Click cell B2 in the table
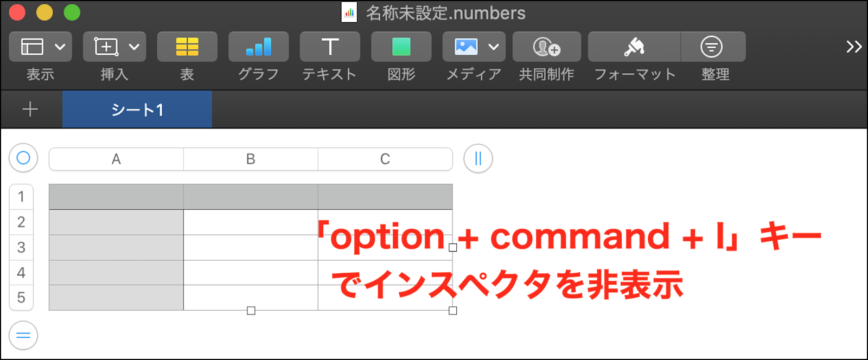Viewport: 868px width, 360px height. [251, 222]
